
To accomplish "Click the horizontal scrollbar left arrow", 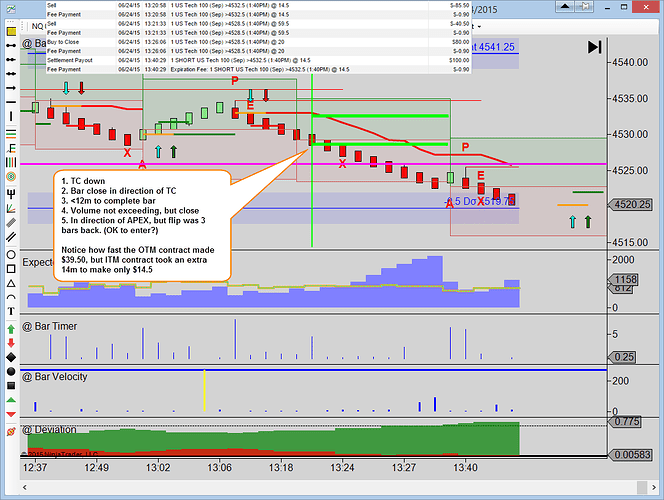I will point(25,487).
